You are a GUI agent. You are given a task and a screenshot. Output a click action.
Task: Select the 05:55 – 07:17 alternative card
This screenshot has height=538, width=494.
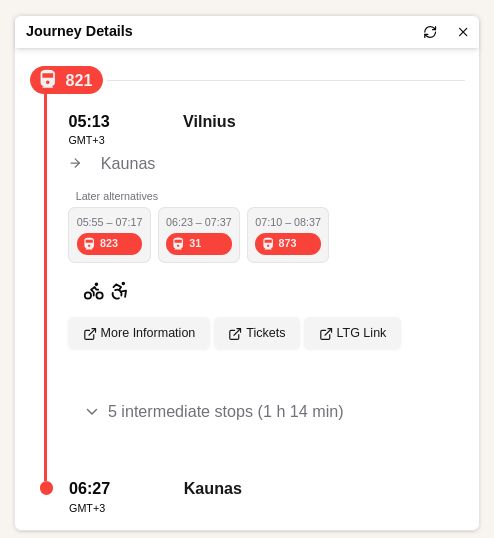[x=109, y=235]
